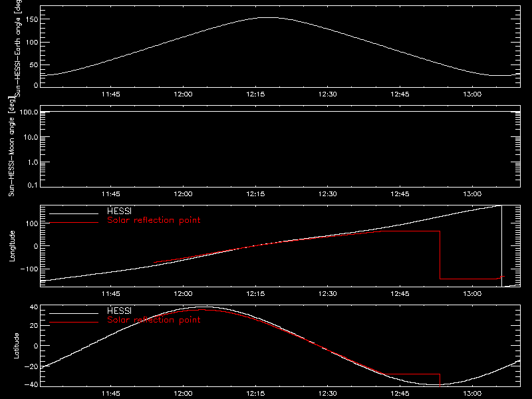Screen dimensions: 532x399
Task: Click 12:15 time label under Latitude plot
Action: [255, 394]
